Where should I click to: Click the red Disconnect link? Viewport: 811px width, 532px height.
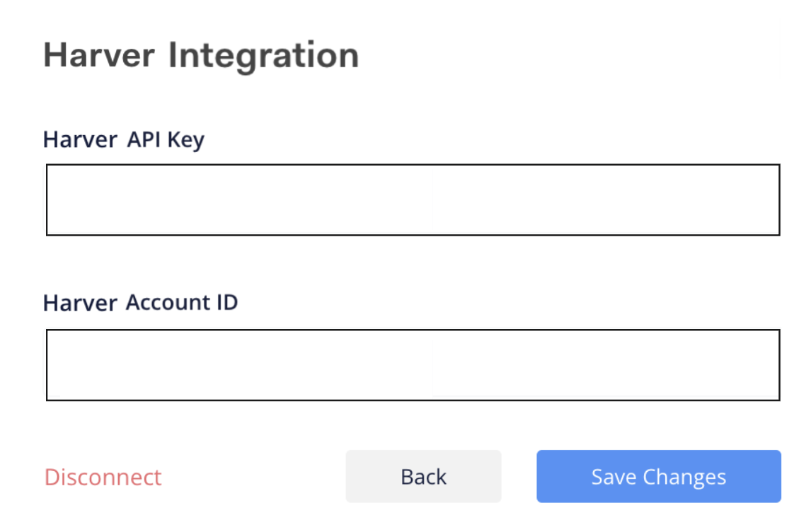pos(103,477)
